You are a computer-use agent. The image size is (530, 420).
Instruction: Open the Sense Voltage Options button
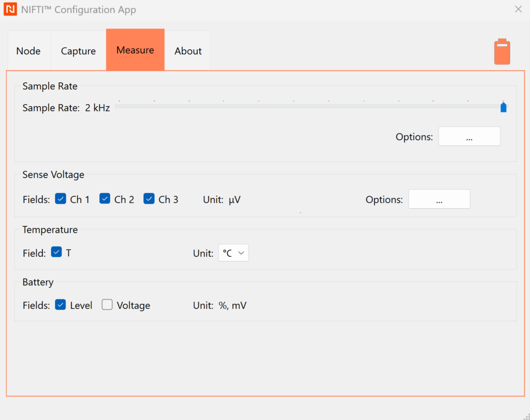439,199
